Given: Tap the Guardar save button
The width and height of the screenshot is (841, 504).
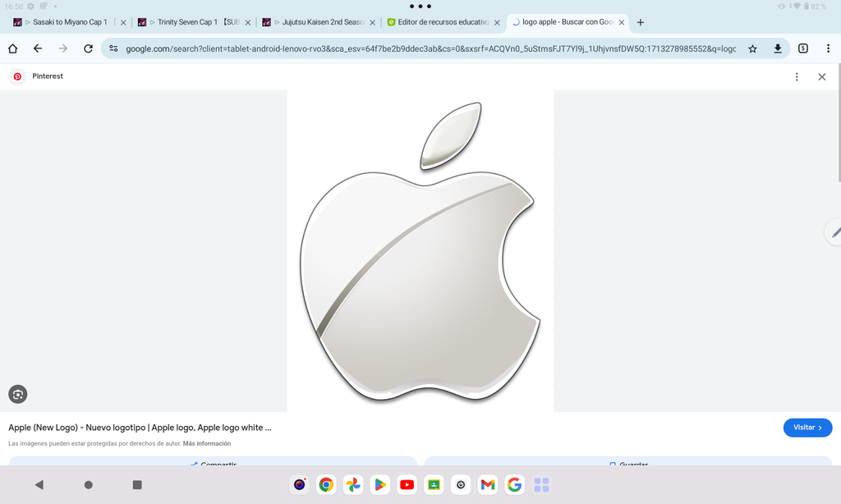Looking at the screenshot, I should pyautogui.click(x=628, y=461).
